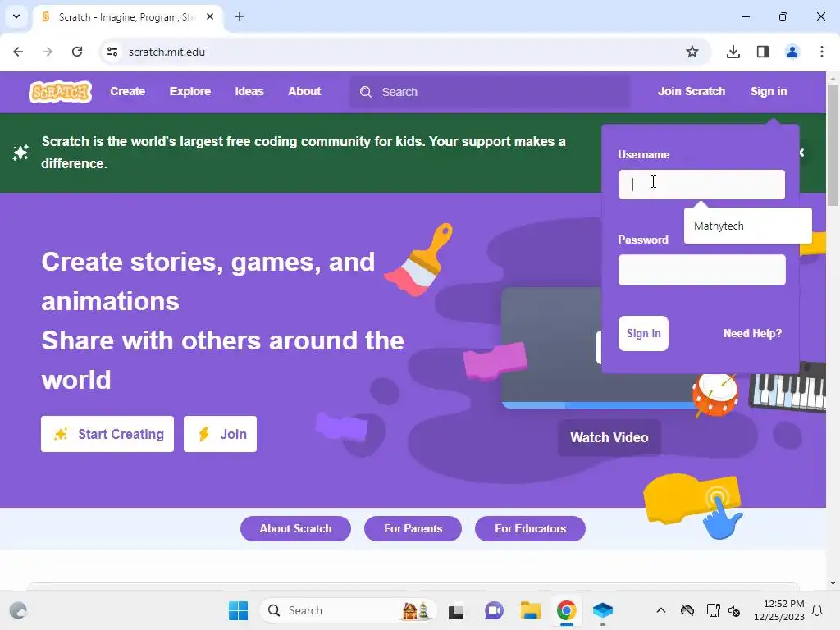The height and width of the screenshot is (630, 840).
Task: Play the Watch Video button
Action: pos(609,438)
